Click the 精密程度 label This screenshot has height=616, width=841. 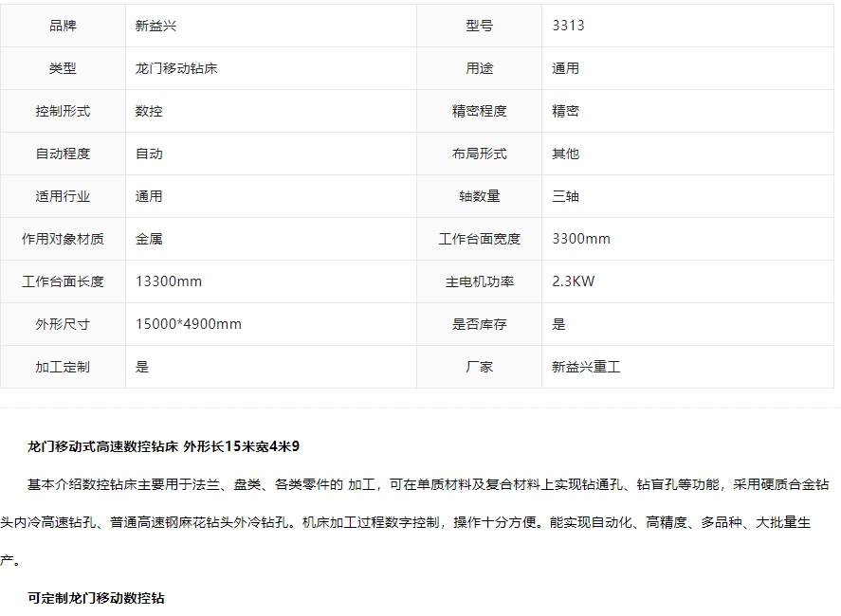pyautogui.click(x=479, y=111)
